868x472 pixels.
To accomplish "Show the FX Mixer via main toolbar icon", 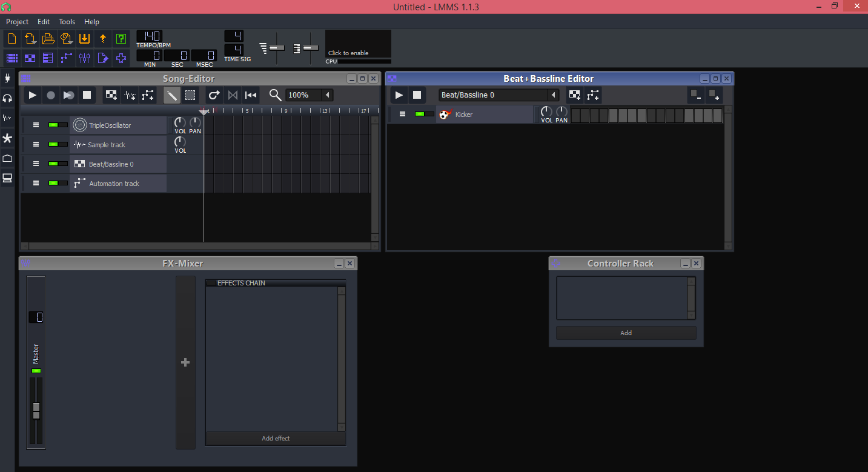I will [85, 58].
